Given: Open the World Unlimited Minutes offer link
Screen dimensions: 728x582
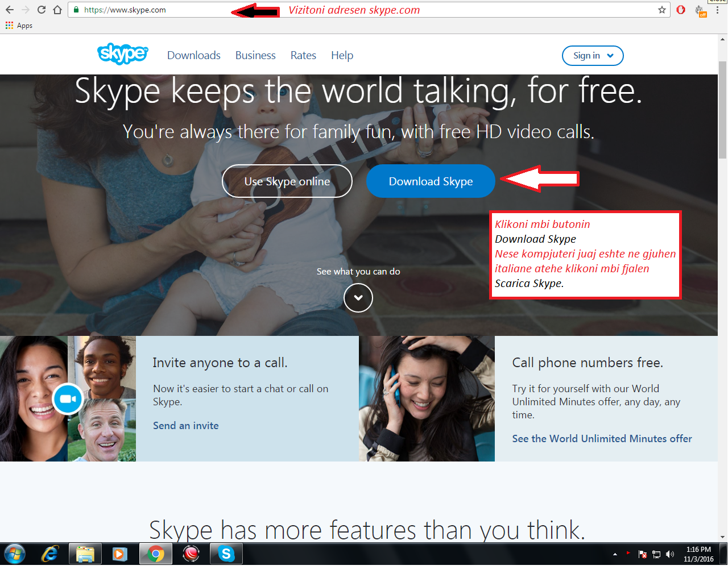Looking at the screenshot, I should 602,439.
